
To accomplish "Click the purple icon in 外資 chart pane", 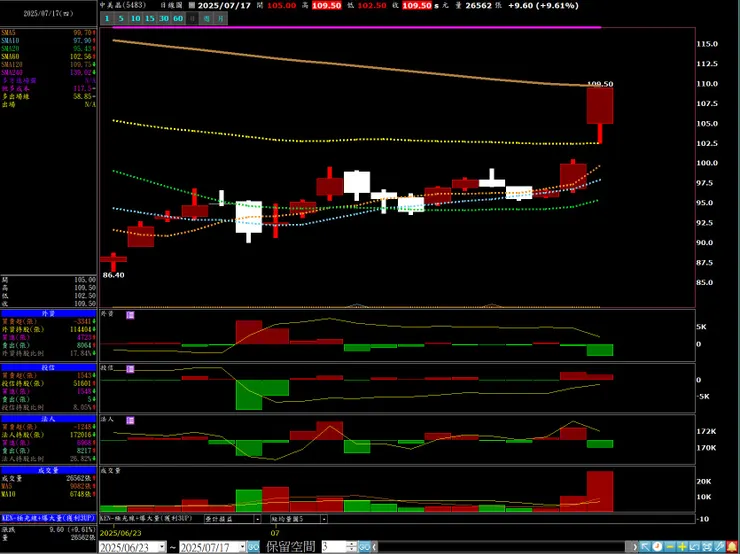I will pyautogui.click(x=130, y=315).
